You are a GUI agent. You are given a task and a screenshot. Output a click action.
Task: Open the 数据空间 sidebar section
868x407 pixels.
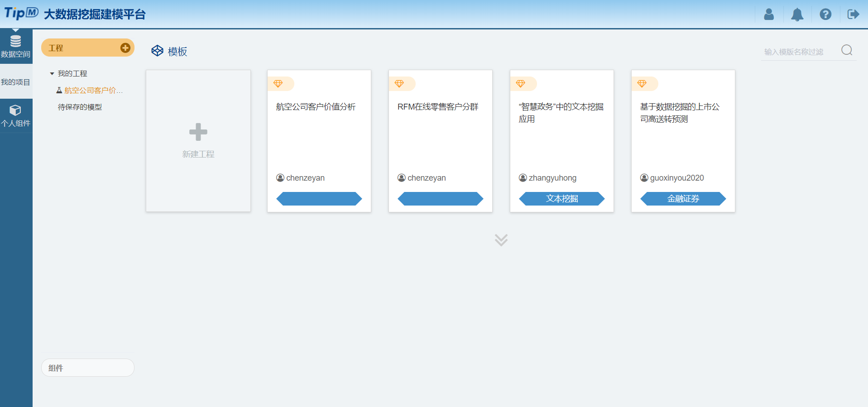click(16, 47)
